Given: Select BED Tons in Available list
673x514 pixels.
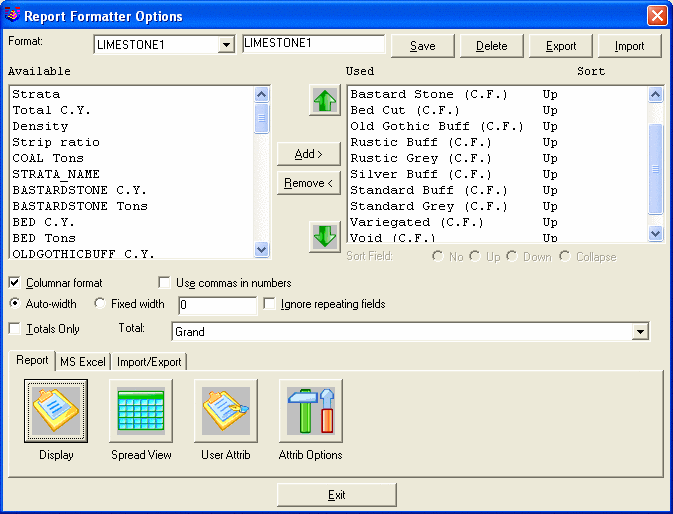Looking at the screenshot, I should tap(131, 238).
